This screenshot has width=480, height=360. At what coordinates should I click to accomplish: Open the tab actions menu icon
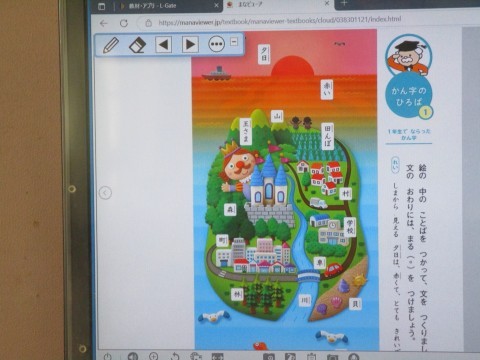click(x=102, y=6)
